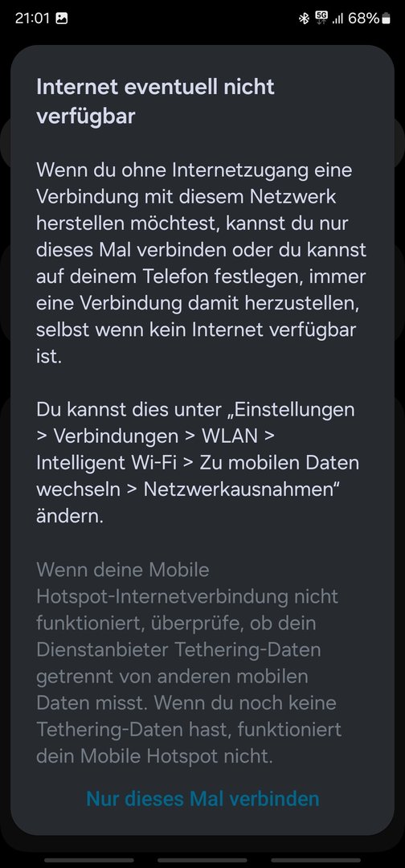Tap the battery icon in status bar
This screenshot has height=868, width=405.
[386, 18]
